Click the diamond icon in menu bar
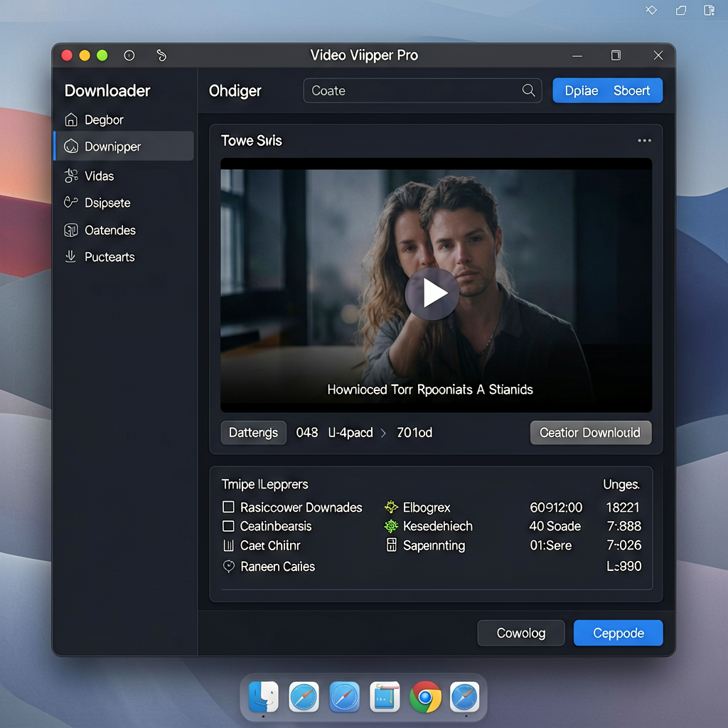The height and width of the screenshot is (728, 728). 651,10
